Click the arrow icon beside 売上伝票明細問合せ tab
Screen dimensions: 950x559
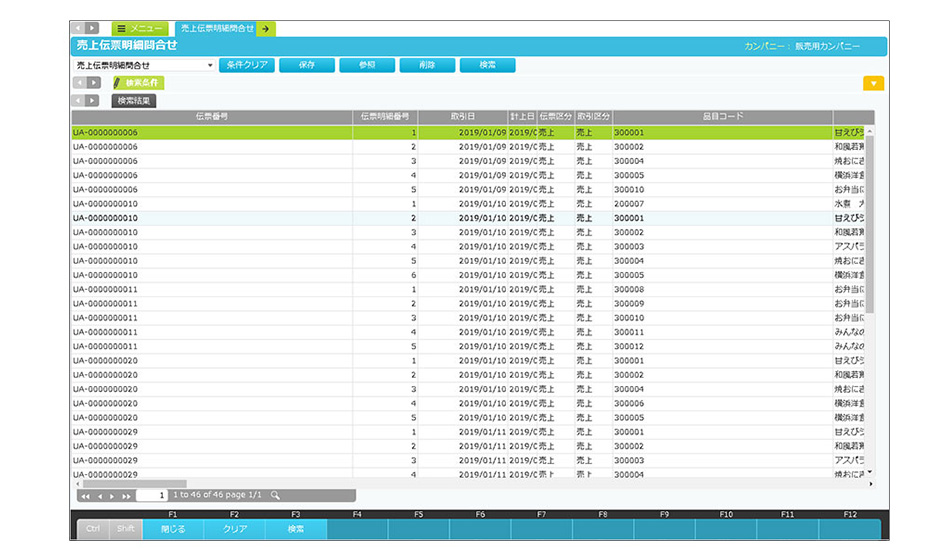(266, 29)
